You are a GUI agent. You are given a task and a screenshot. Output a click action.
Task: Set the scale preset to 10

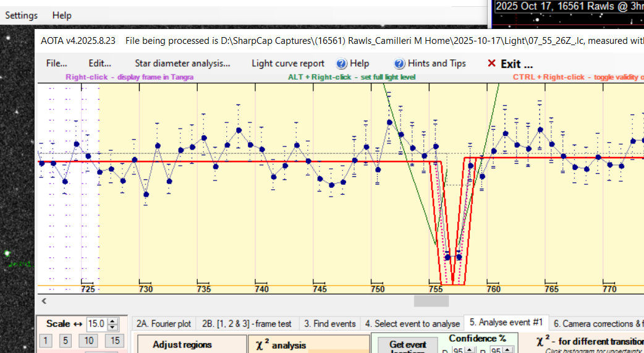pos(88,341)
